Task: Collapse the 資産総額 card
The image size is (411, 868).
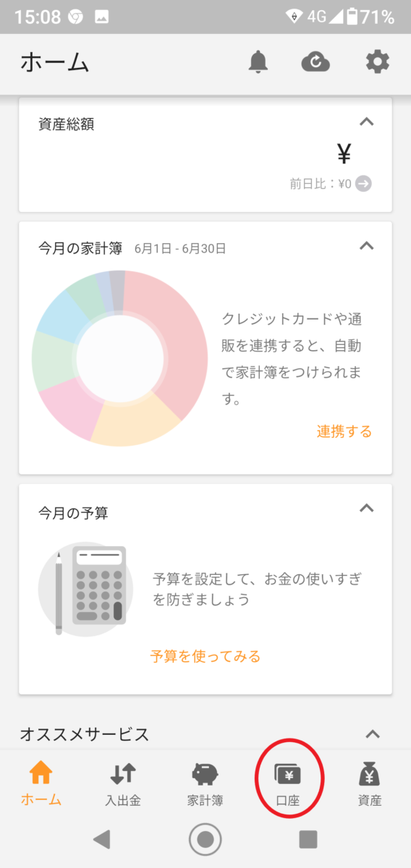Action: (367, 122)
